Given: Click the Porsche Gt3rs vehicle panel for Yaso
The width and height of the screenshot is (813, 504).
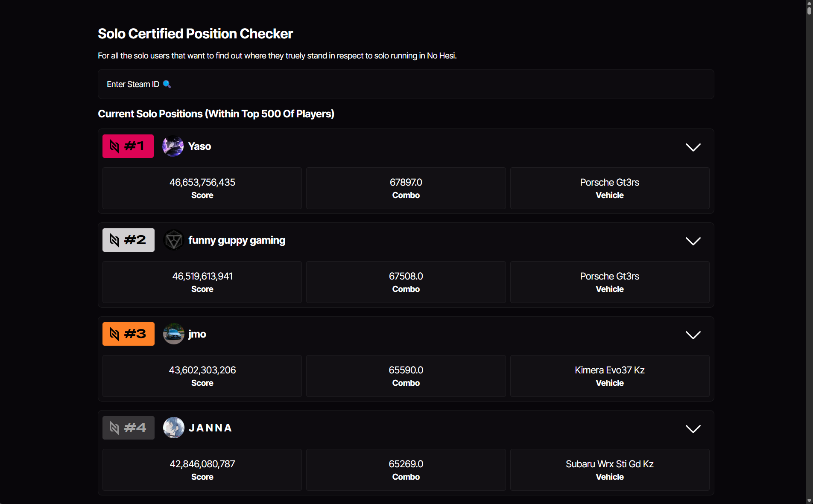Looking at the screenshot, I should pos(609,188).
